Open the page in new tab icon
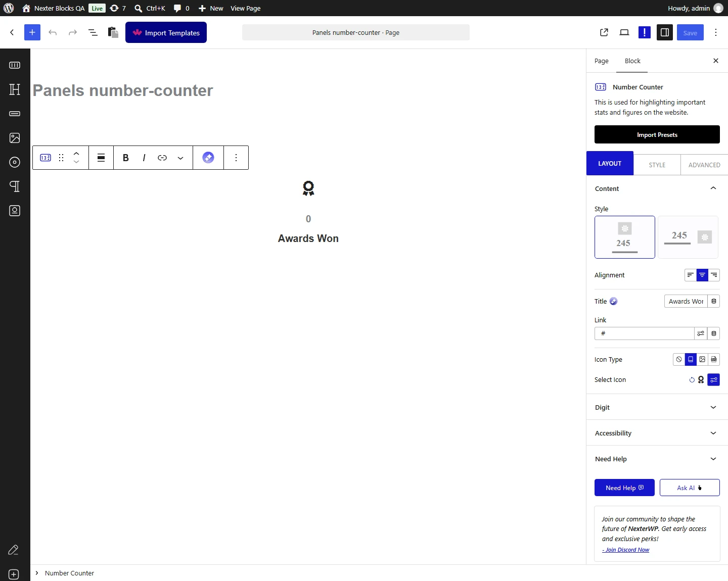The height and width of the screenshot is (581, 728). pyautogui.click(x=604, y=32)
